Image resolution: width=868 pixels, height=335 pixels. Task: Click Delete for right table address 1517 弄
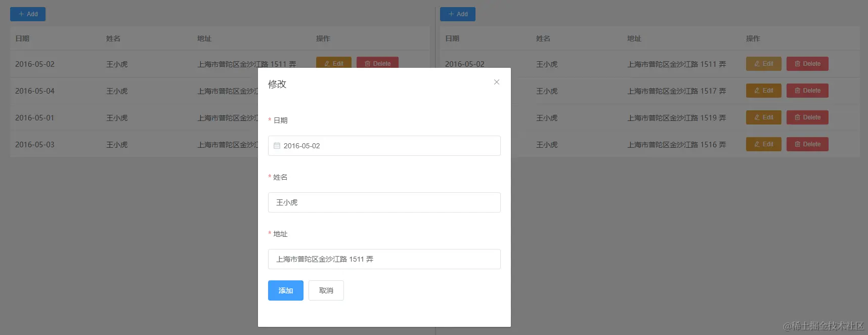[x=807, y=91]
